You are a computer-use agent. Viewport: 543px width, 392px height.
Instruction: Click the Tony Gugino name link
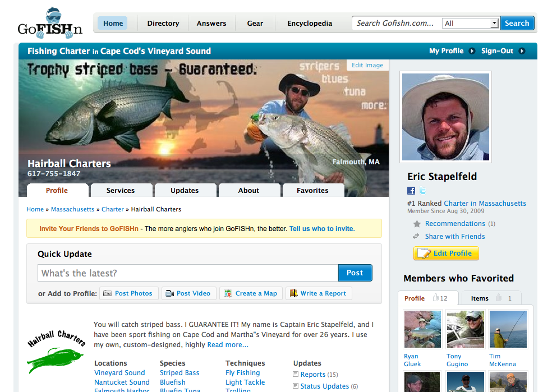coord(457,360)
